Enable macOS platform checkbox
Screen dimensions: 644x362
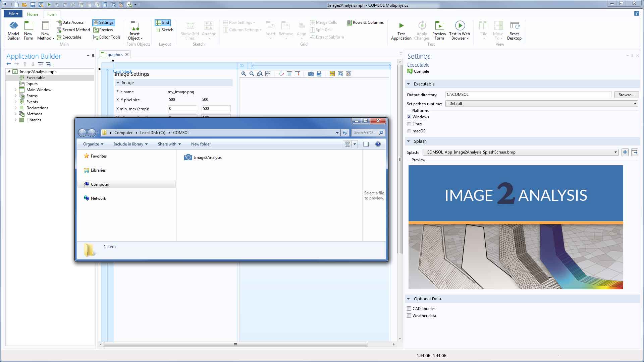click(x=409, y=131)
